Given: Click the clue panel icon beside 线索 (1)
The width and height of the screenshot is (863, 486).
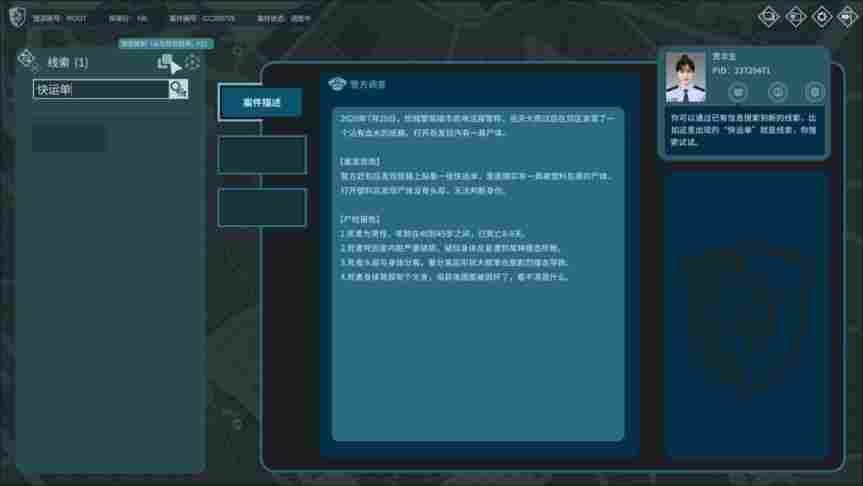Looking at the screenshot, I should [27, 59].
